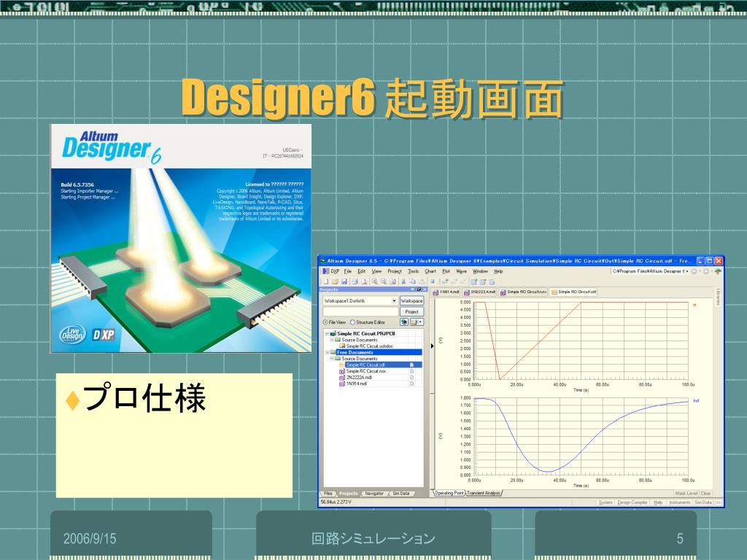Click the Projects panel compile icon button
This screenshot has height=560, width=747.
[x=404, y=322]
